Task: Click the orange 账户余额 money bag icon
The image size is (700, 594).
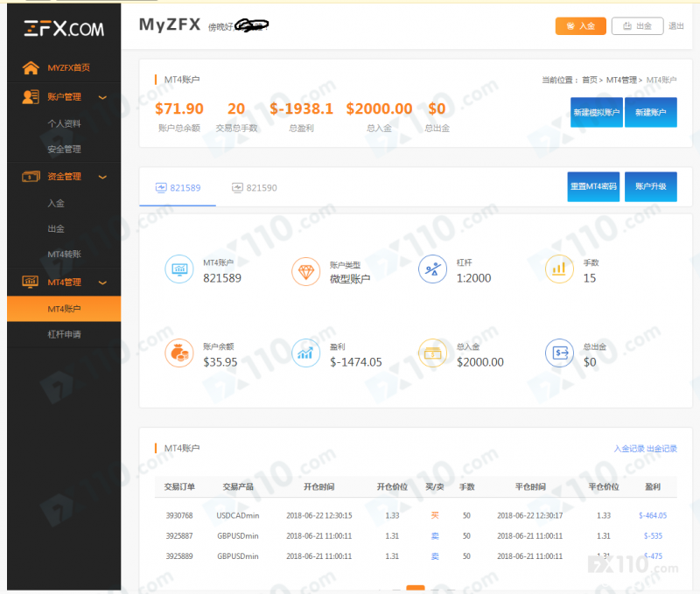Action: click(x=179, y=353)
